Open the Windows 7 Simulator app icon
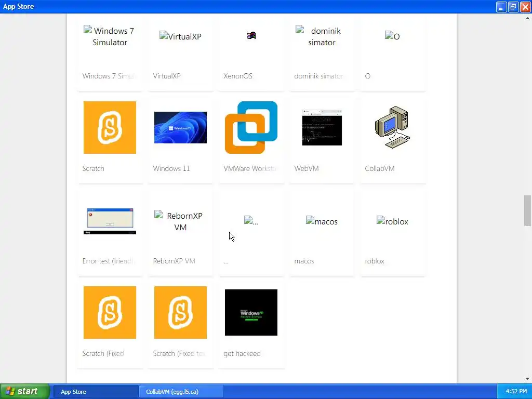Image resolution: width=532 pixels, height=399 pixels. pos(110,36)
